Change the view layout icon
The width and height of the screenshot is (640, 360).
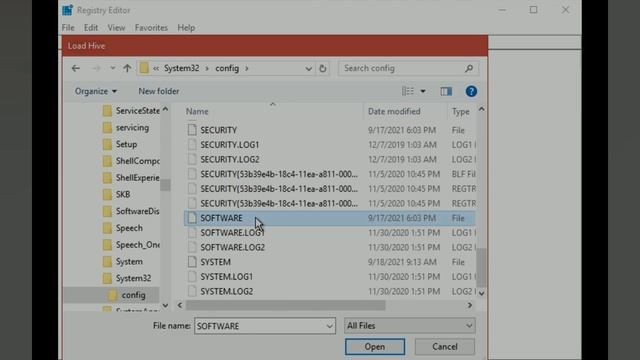(408, 91)
